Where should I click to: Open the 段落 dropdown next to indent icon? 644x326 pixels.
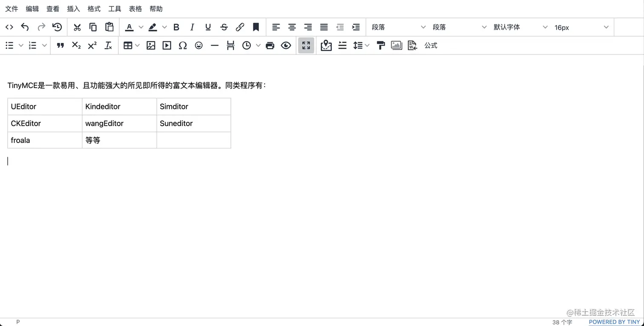click(398, 27)
